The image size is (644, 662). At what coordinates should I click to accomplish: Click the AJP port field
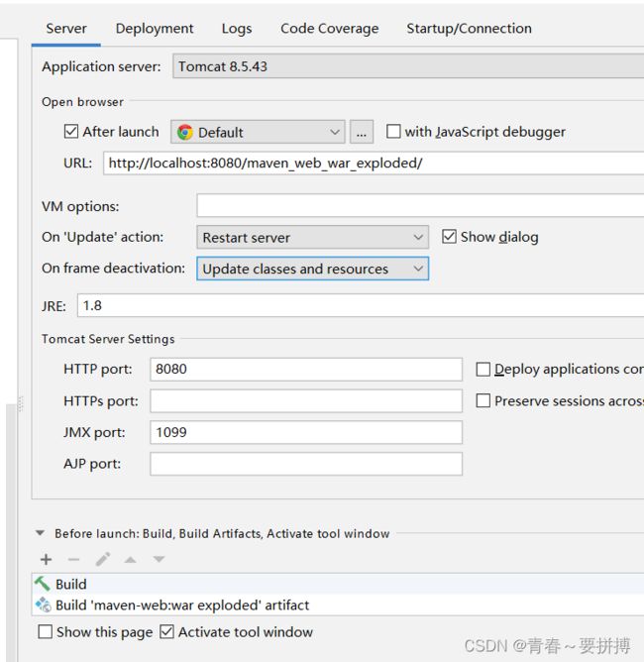pos(306,464)
